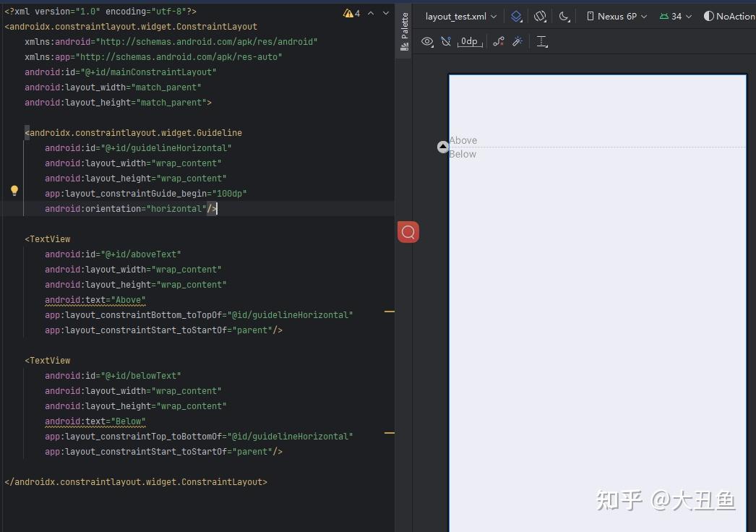The width and height of the screenshot is (756, 532).
Task: Select the Palette tab label
Action: pos(403,28)
